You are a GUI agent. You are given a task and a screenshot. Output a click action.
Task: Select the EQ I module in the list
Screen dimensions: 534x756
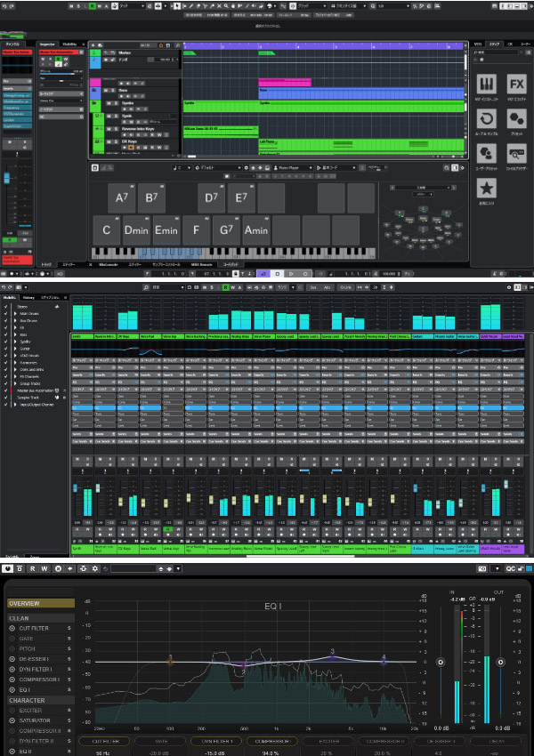pyautogui.click(x=25, y=690)
